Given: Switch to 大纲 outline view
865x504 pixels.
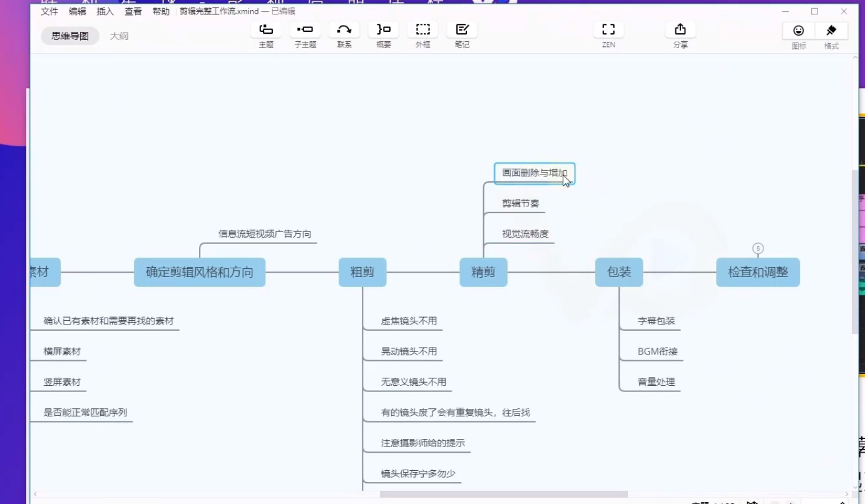Looking at the screenshot, I should point(119,36).
